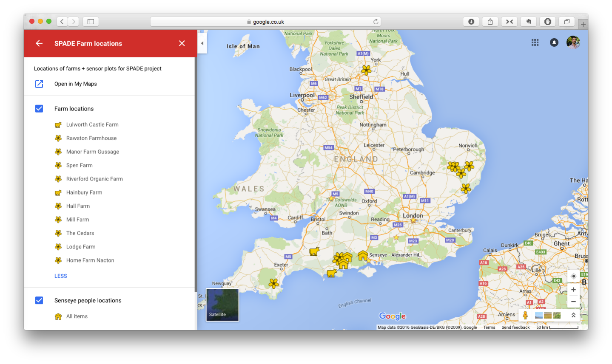Click the cow marker on south coast

(x=332, y=273)
